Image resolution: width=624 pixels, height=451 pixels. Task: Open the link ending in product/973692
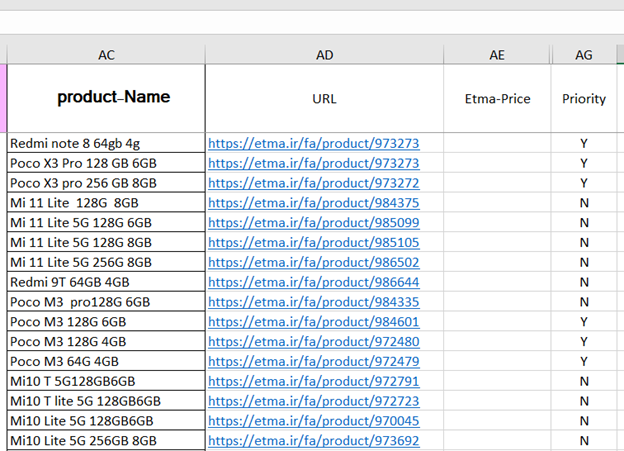pyautogui.click(x=314, y=441)
